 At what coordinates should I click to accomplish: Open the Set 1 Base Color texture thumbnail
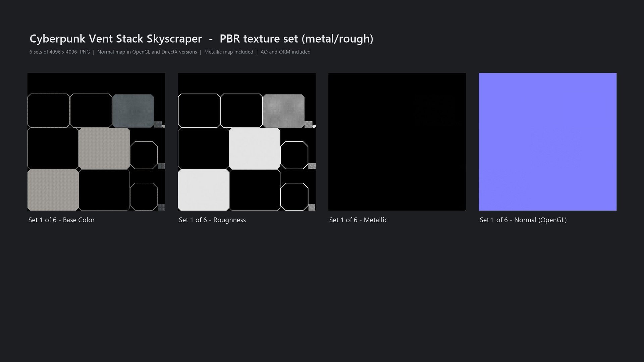(x=96, y=142)
